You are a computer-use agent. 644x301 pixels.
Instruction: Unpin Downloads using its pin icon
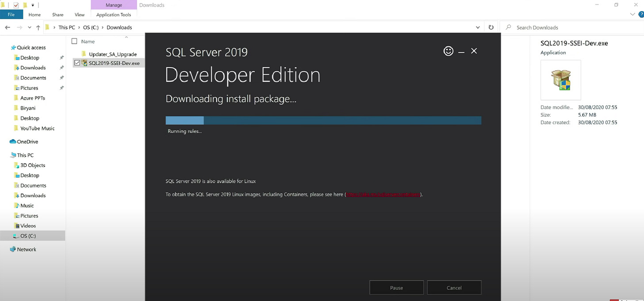coord(61,68)
